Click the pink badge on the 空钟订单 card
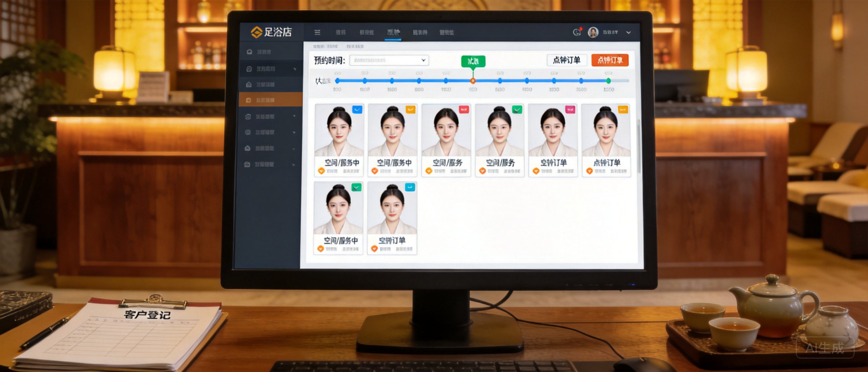This screenshot has height=372, width=868. coord(570,110)
